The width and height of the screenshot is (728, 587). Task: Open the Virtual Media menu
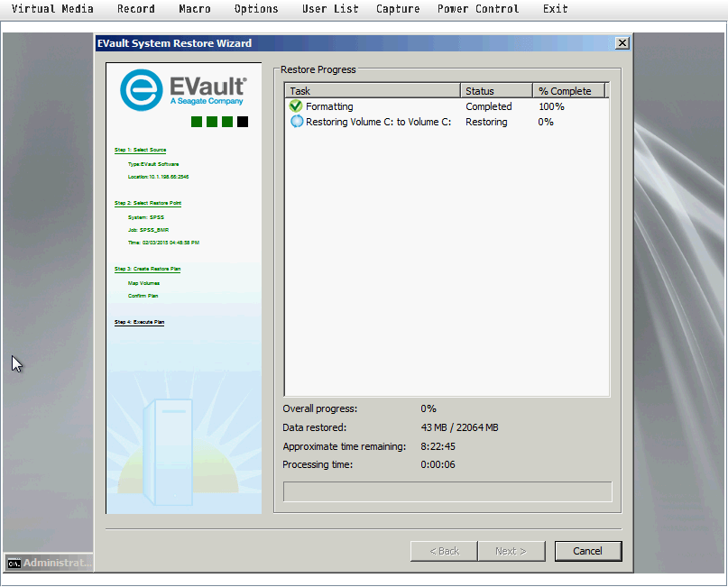pos(52,9)
